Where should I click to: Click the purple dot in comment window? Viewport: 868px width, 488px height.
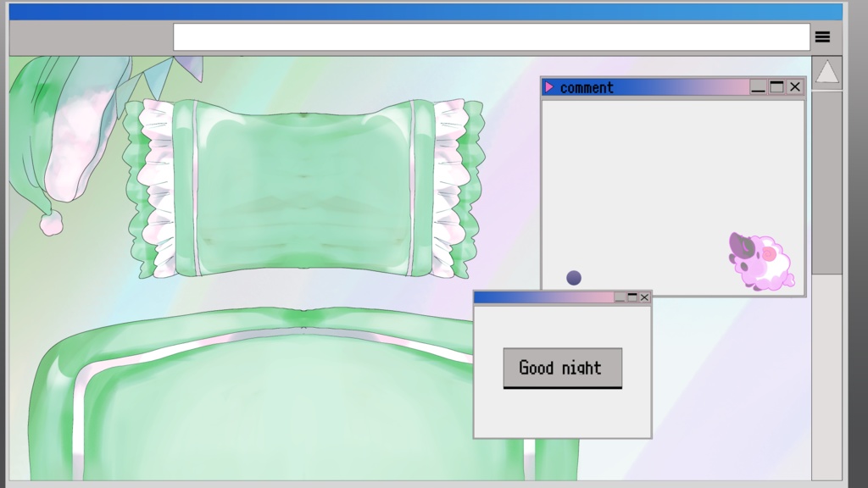(x=574, y=278)
